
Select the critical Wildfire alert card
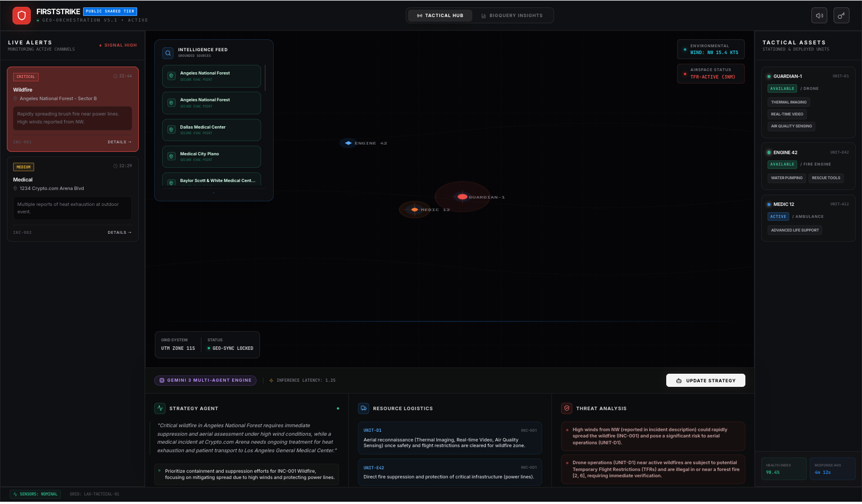(72, 109)
